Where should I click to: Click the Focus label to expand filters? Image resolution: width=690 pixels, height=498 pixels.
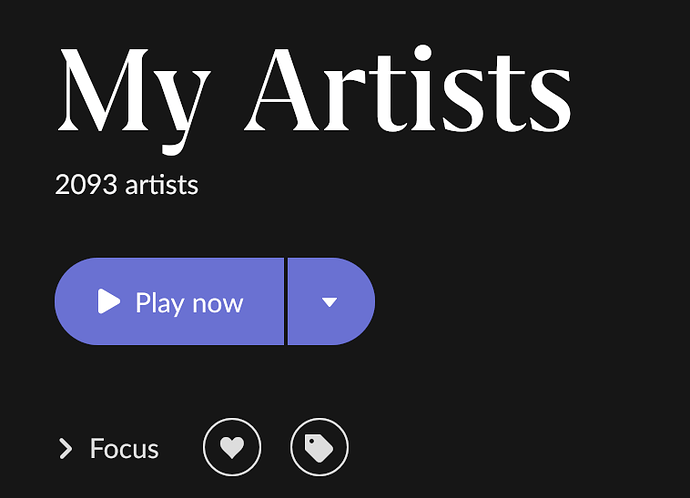pos(124,449)
